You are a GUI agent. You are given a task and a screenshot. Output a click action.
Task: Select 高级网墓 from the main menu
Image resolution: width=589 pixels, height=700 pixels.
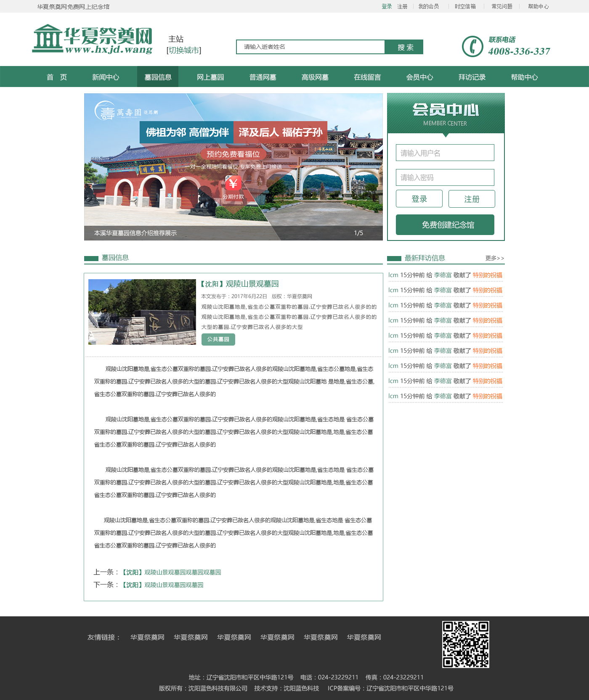(x=315, y=77)
